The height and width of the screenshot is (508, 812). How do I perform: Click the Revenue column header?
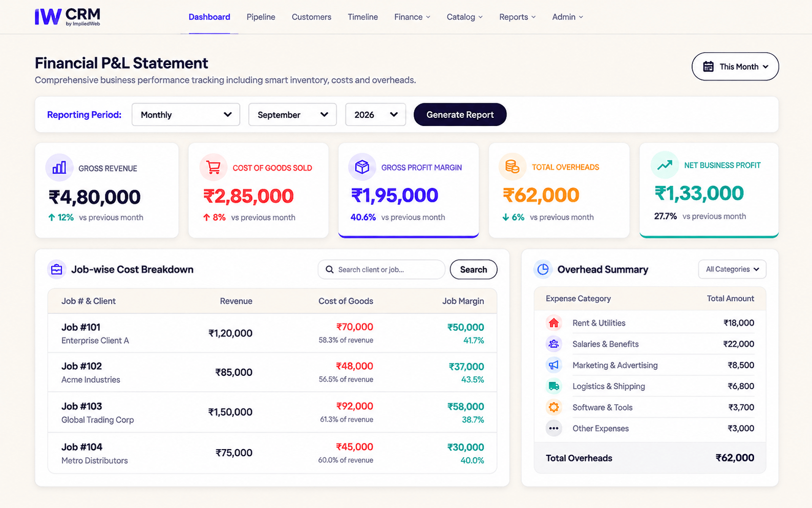pyautogui.click(x=236, y=301)
